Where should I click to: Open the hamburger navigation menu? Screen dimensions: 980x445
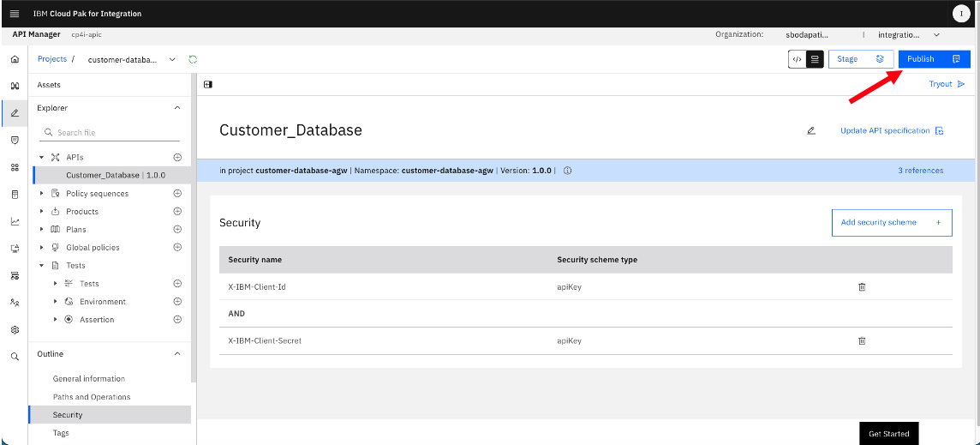click(15, 14)
